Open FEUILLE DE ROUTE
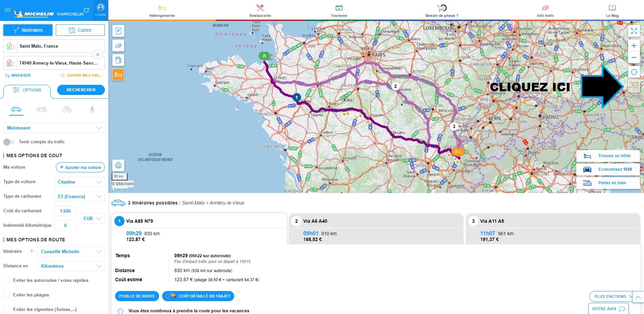 137,296
